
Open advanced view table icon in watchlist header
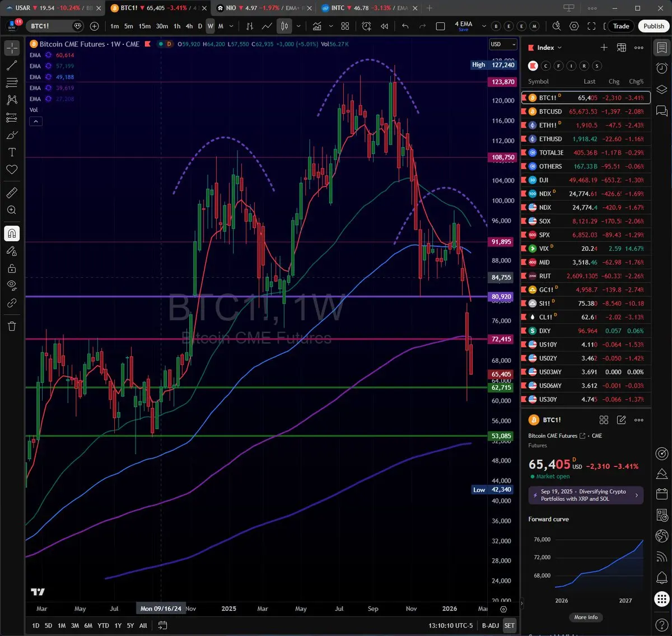[x=621, y=48]
